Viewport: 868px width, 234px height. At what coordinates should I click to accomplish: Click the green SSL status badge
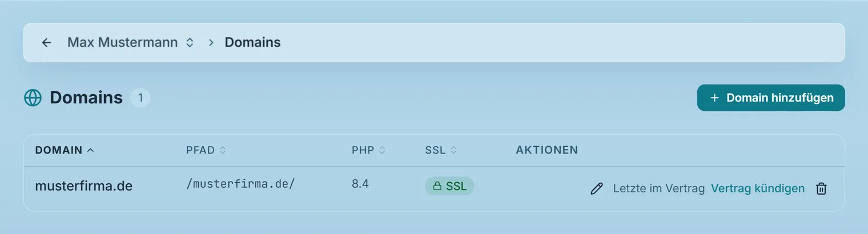(449, 186)
